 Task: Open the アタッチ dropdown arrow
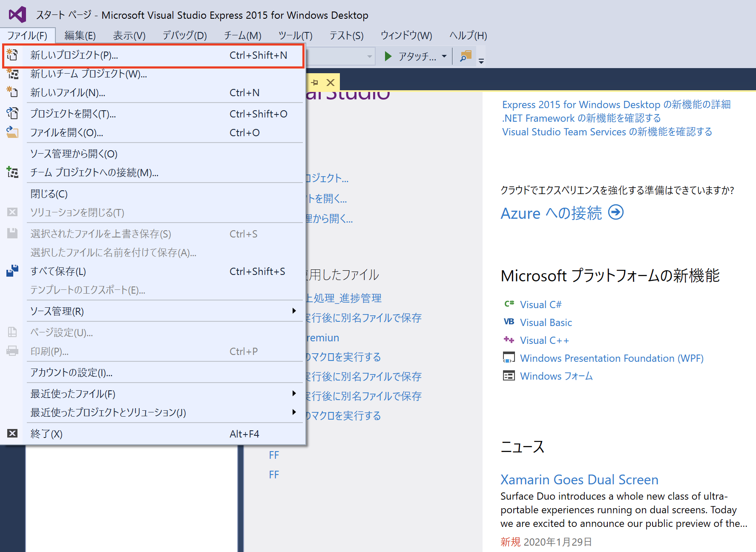pos(444,56)
